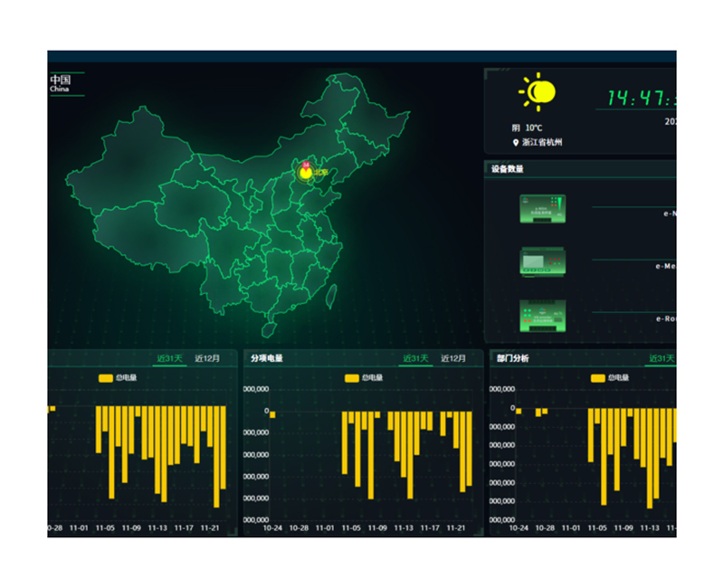
Task: Switch 分项电量 chart to 近12月
Action: tap(453, 359)
